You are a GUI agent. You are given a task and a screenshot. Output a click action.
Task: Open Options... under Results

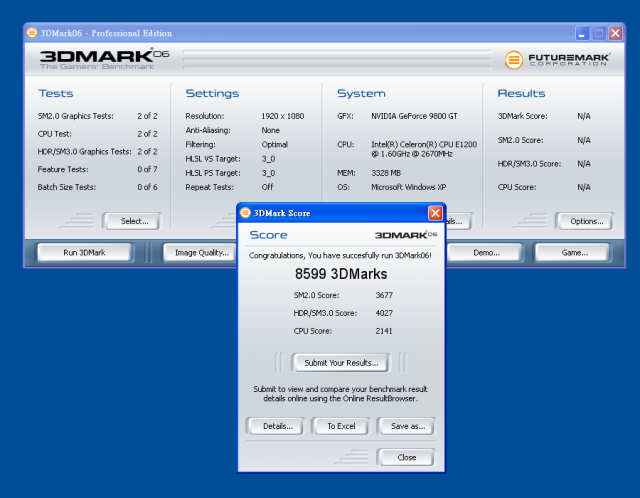point(585,221)
